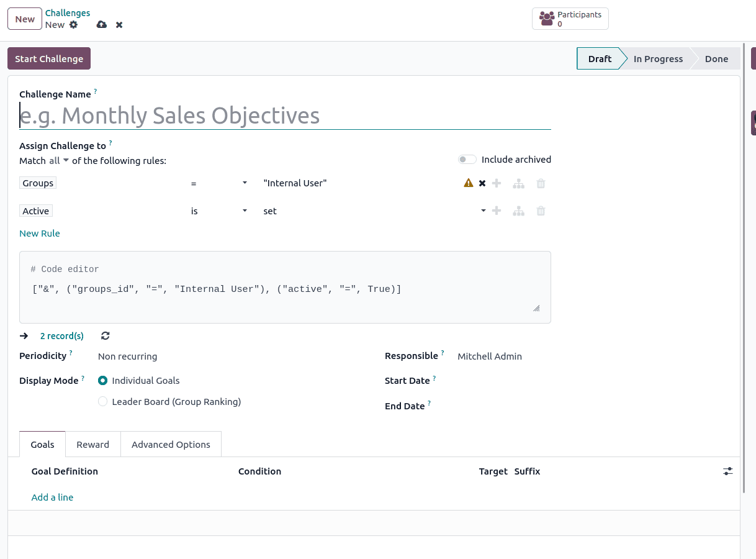This screenshot has height=559, width=756.
Task: Delete the Active rule using the trash icon
Action: 541,211
